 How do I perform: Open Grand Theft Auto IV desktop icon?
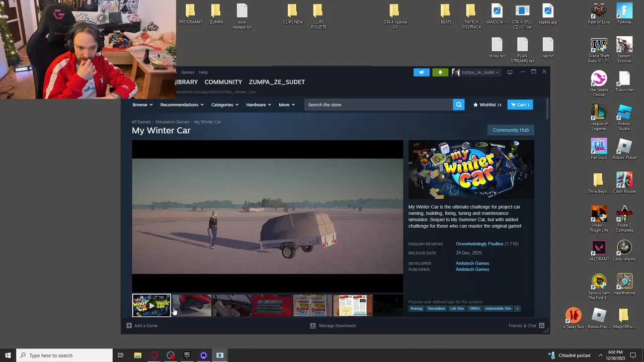tap(599, 50)
